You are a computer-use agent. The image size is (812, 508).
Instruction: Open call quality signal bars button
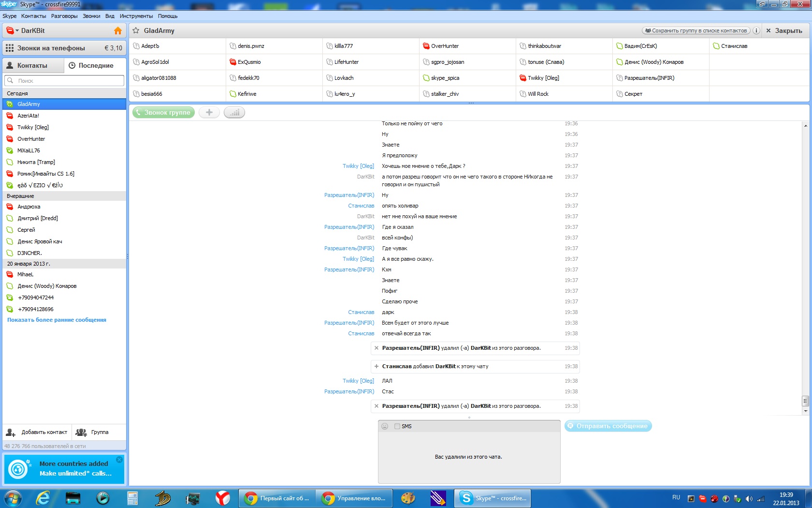point(234,112)
